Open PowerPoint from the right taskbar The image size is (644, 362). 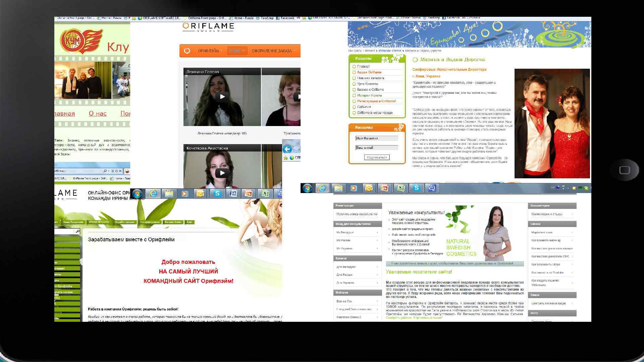(384, 188)
